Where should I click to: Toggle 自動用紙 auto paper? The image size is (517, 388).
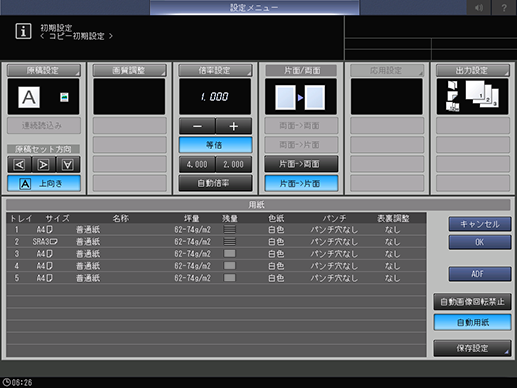(x=472, y=322)
